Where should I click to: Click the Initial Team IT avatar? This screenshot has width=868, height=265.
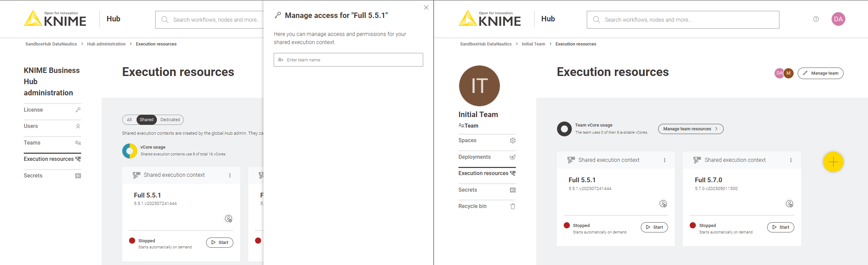point(479,86)
